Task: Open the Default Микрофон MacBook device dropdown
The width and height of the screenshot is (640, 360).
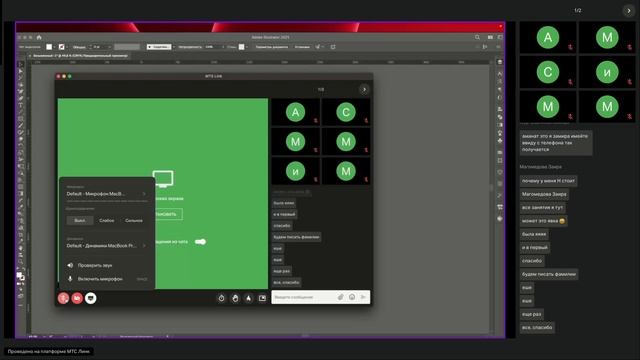Action: pos(106,194)
